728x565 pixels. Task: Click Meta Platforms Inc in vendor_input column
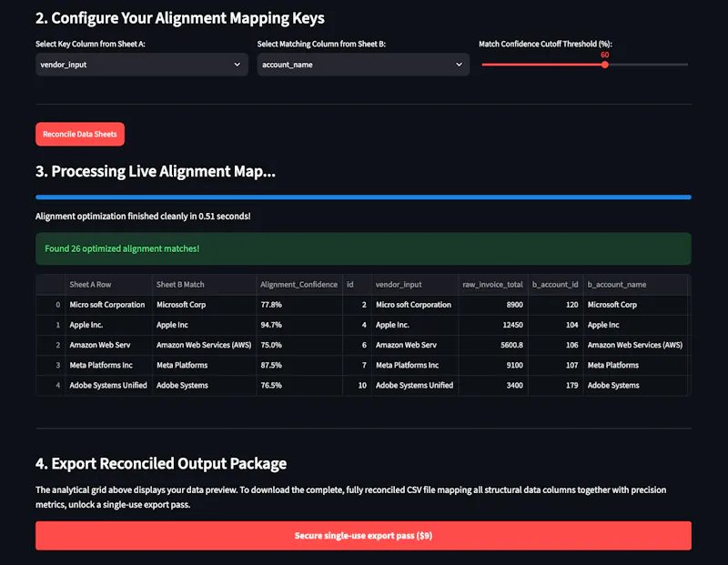pos(414,366)
